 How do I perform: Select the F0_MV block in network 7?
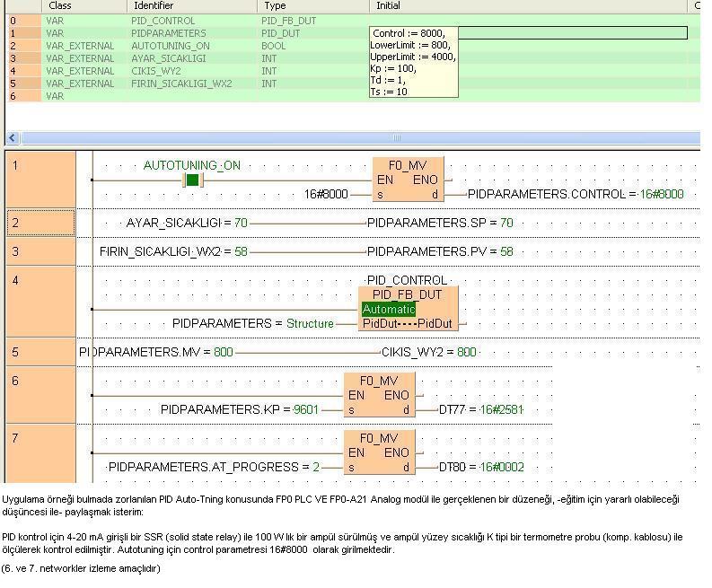379,452
